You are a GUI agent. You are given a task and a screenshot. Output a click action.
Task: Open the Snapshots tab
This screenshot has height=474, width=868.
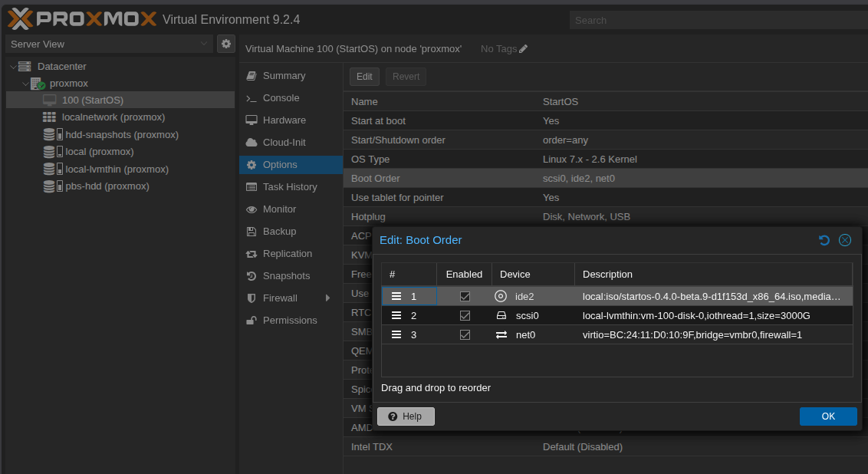(291, 276)
